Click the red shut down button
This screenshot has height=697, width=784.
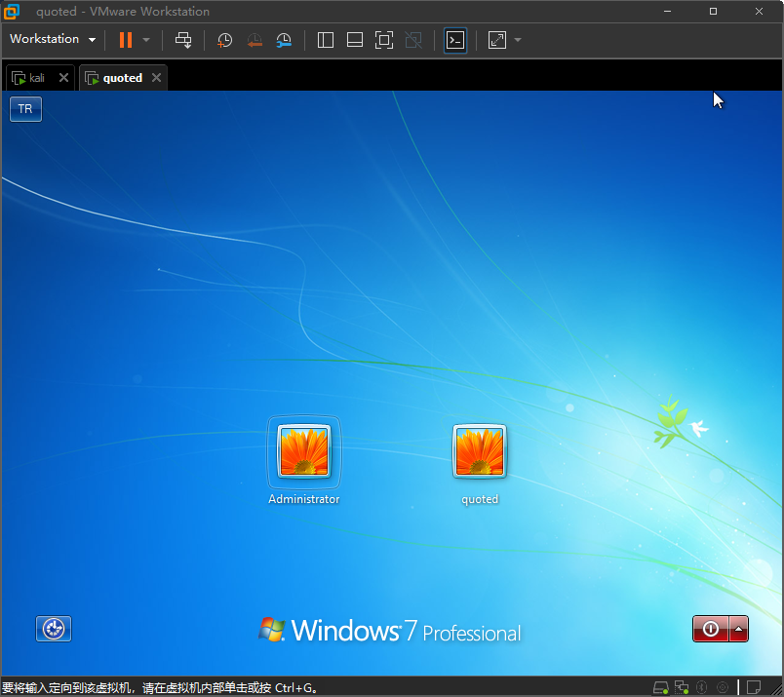click(710, 629)
